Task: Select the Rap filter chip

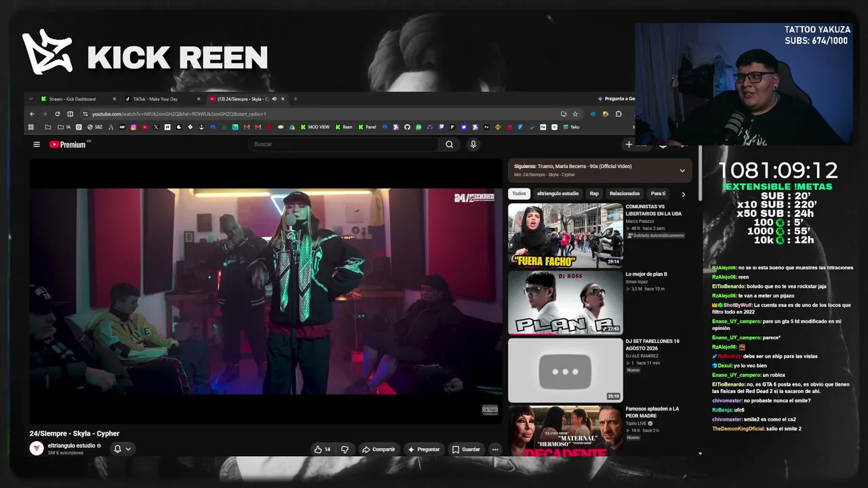Action: (594, 194)
